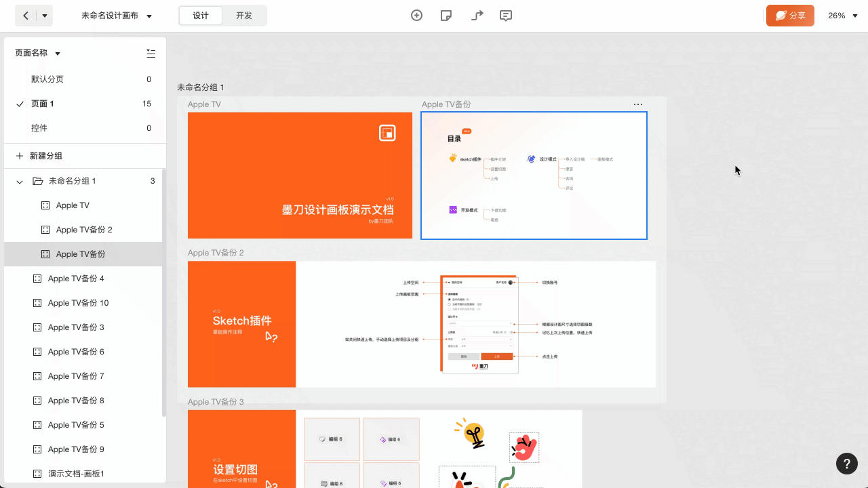Viewport: 868px width, 488px height.
Task: Click the Apple TV备份 3 canvas label
Action: click(x=216, y=402)
